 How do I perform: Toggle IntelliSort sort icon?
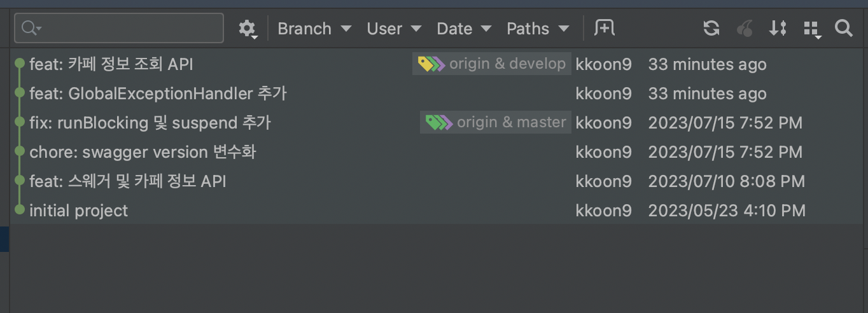pyautogui.click(x=778, y=28)
